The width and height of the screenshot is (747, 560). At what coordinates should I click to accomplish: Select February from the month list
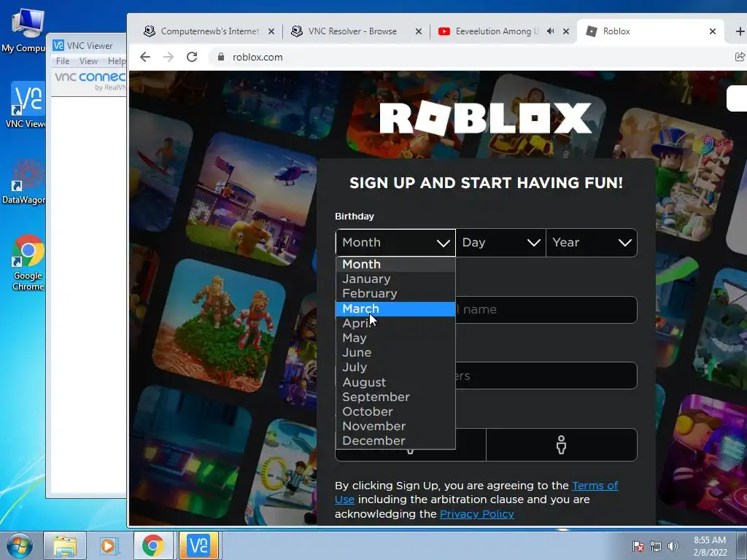pyautogui.click(x=395, y=294)
